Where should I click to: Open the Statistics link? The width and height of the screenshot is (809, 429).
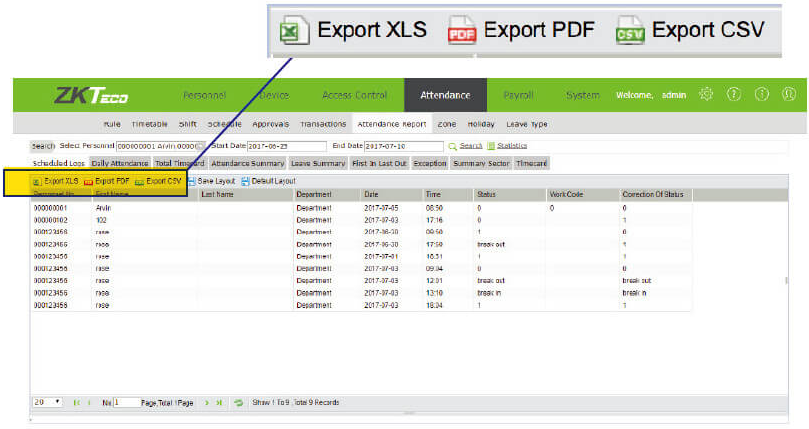point(511,146)
